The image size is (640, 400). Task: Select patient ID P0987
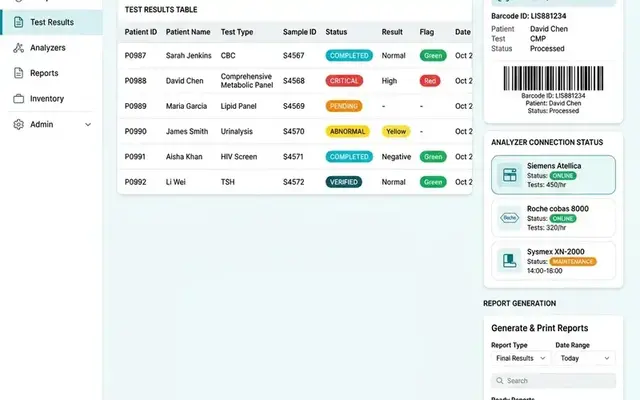tap(135, 56)
